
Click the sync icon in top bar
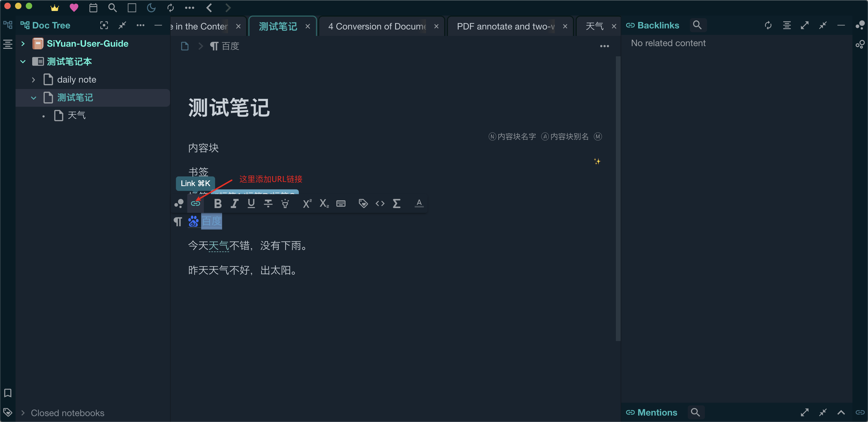tap(171, 8)
